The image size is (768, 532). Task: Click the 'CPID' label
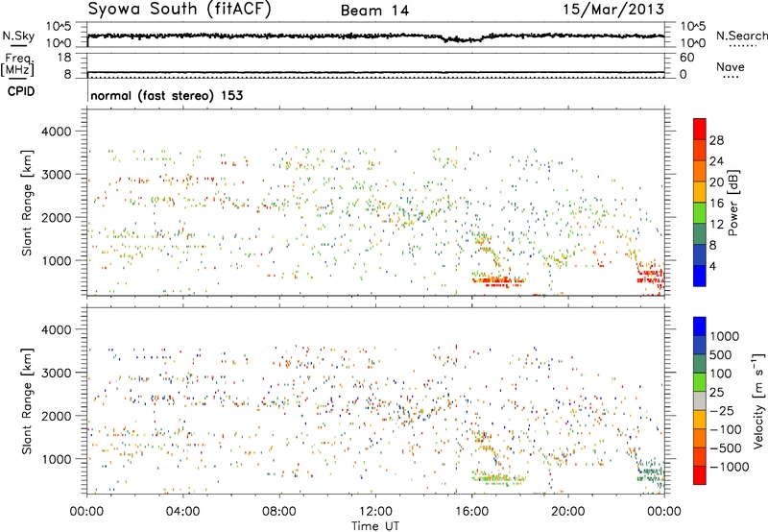tap(21, 91)
